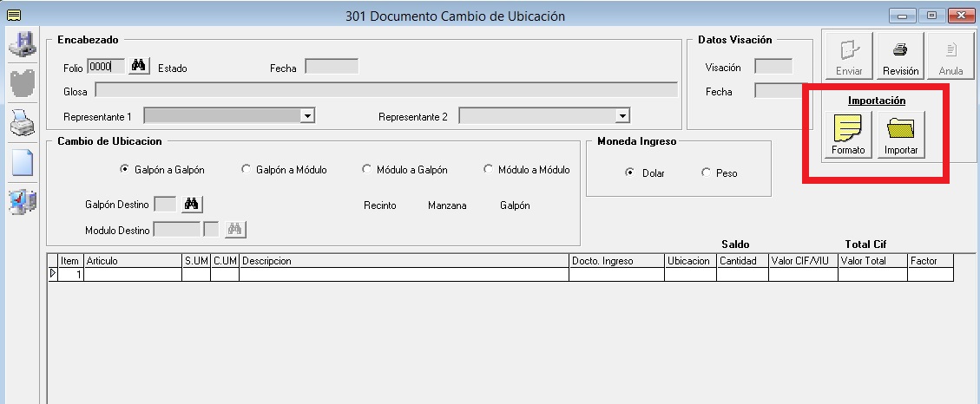Click the Anula button
The image size is (980, 404).
(x=950, y=55)
